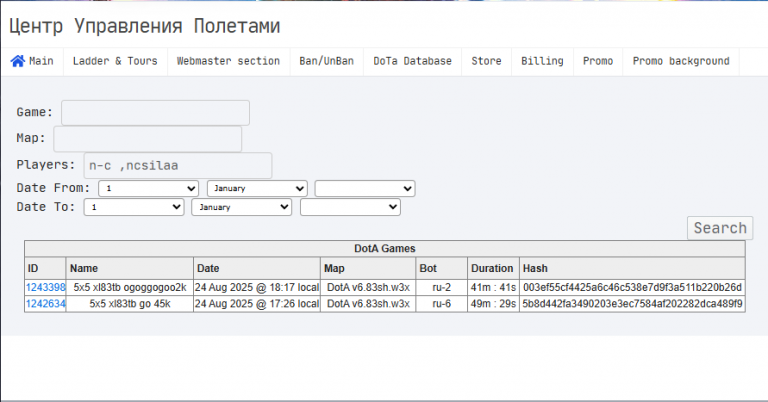Open game ID 1242634 link
This screenshot has width=768, height=402.
pos(46,304)
